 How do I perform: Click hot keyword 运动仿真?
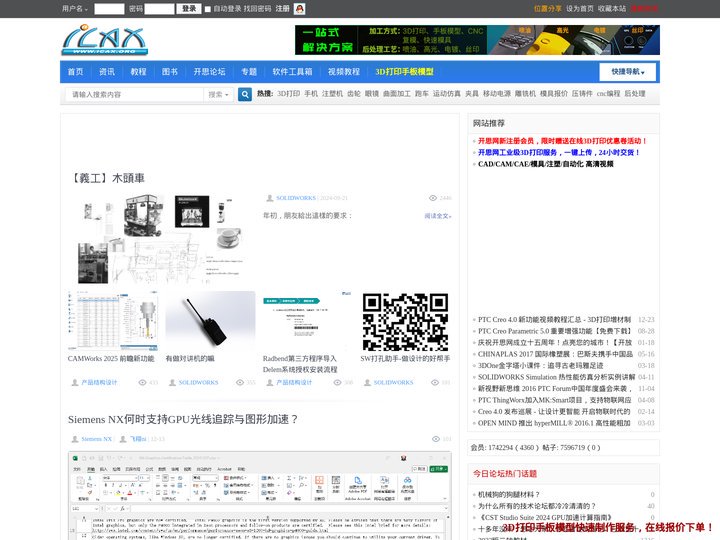pos(446,94)
